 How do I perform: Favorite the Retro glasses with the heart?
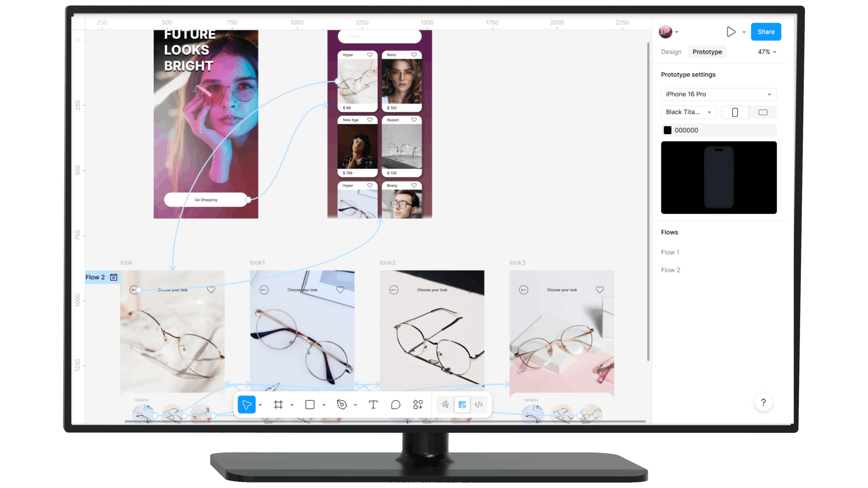[414, 55]
